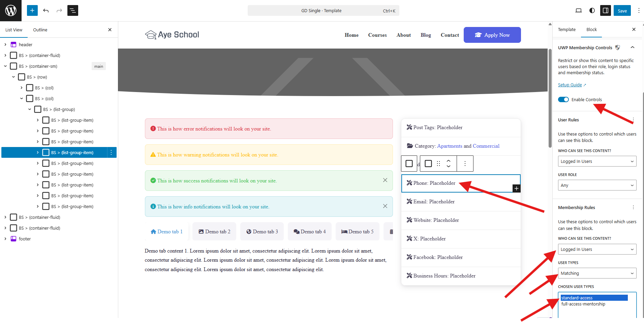Dismiss the success notification with X
The image size is (644, 322).
(385, 180)
